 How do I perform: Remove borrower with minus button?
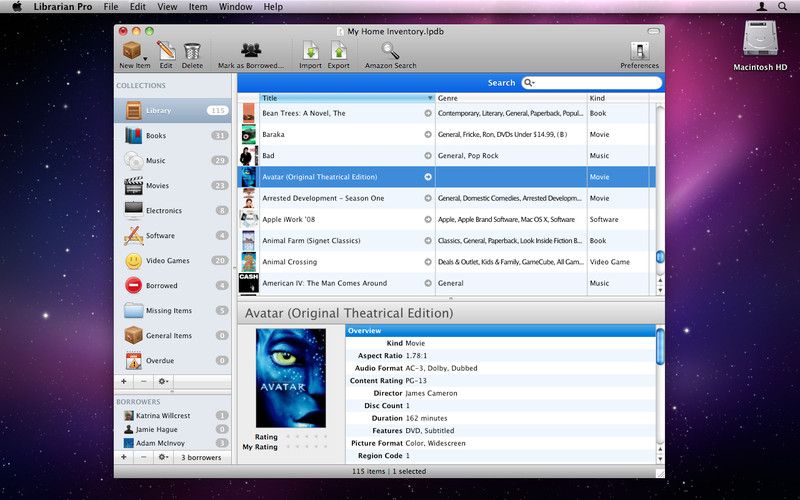pyautogui.click(x=143, y=457)
